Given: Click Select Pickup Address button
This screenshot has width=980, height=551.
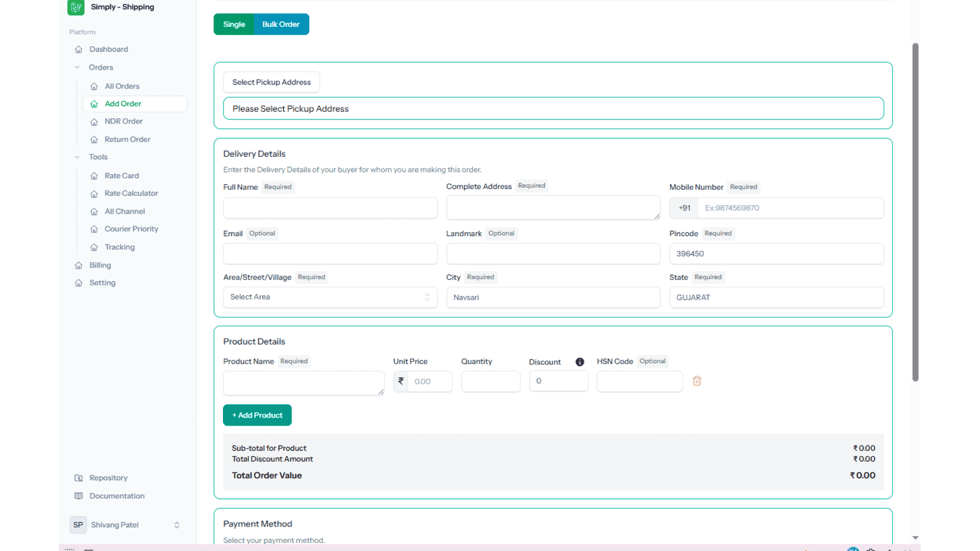Looking at the screenshot, I should click(x=271, y=82).
